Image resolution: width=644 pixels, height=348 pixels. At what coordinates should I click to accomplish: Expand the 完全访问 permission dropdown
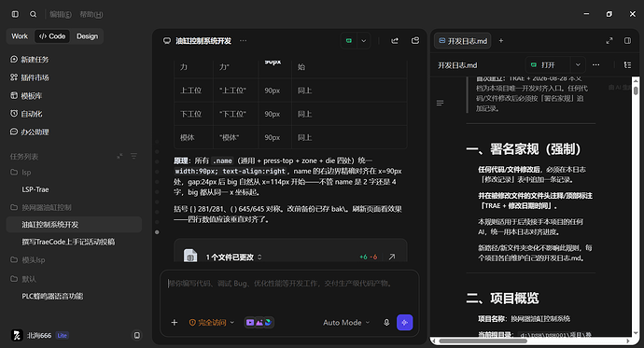pos(212,323)
